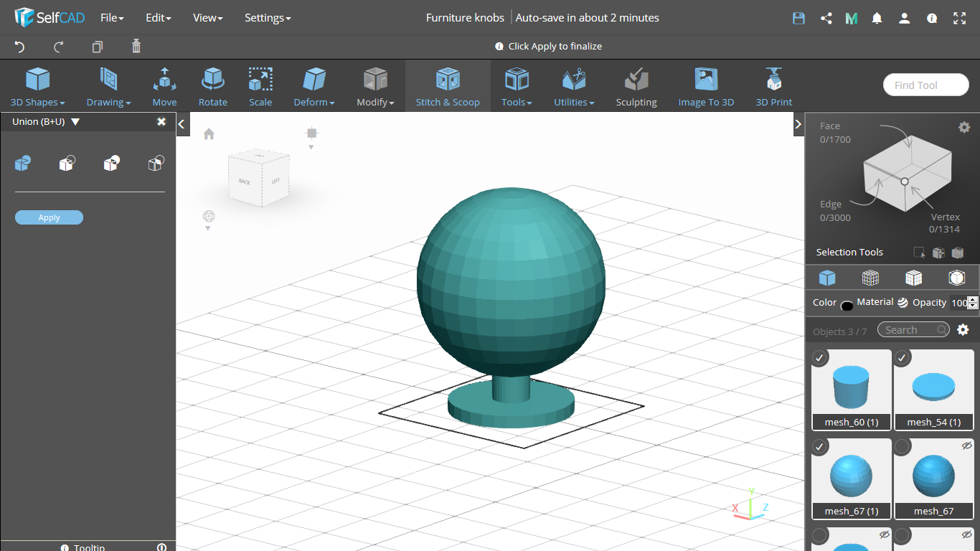Image resolution: width=980 pixels, height=551 pixels.
Task: Open the 3D Print tool
Action: [773, 87]
